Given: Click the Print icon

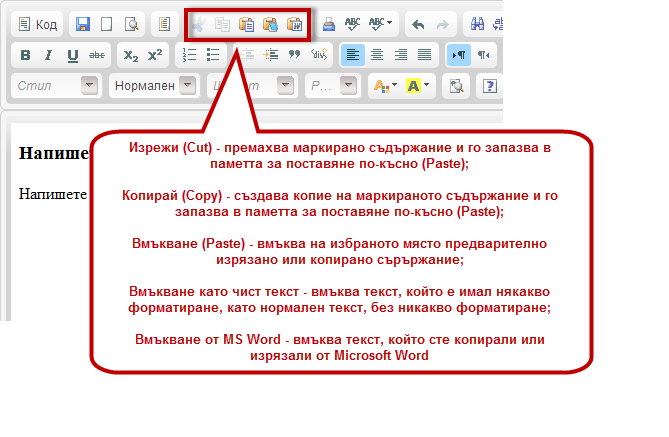Looking at the screenshot, I should (x=329, y=24).
